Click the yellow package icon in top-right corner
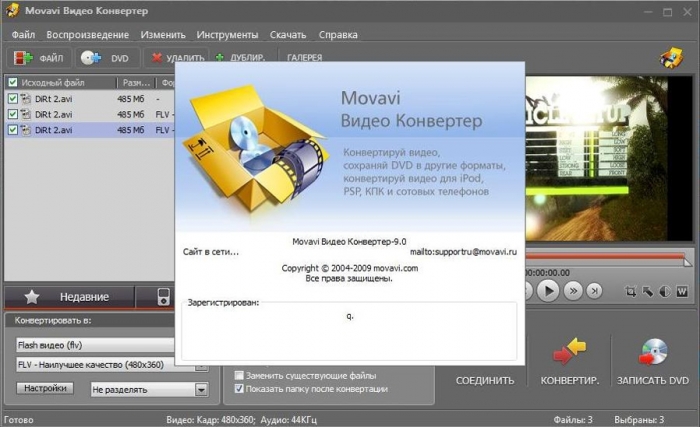700x427 pixels. (672, 57)
